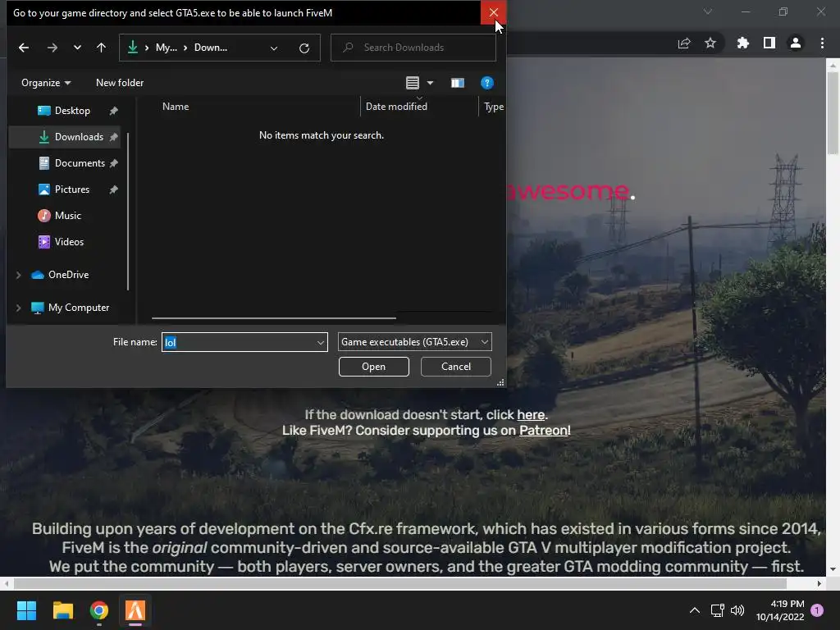
Task: Open address bar previous locations dropdown
Action: click(274, 48)
